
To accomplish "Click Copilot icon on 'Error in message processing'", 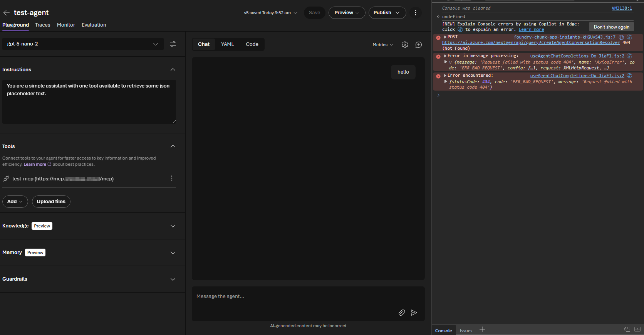I will point(629,56).
